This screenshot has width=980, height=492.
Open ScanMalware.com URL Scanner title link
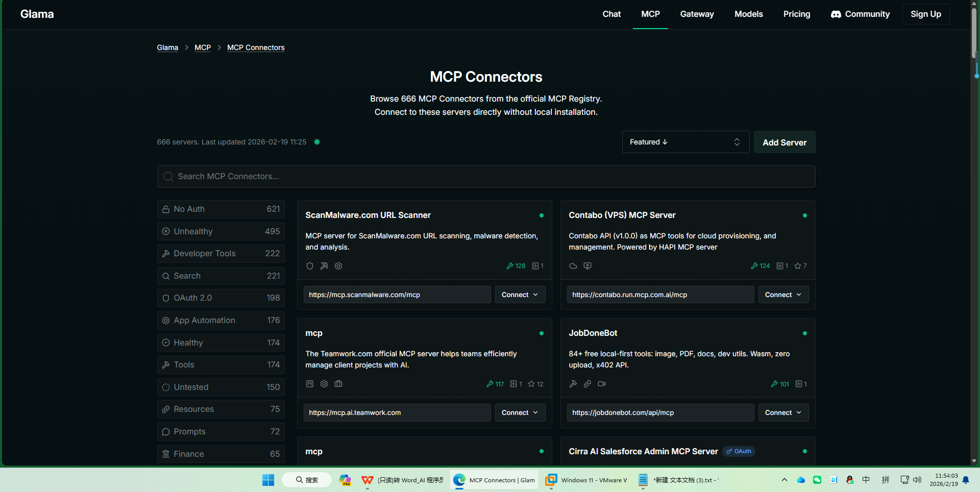point(368,215)
